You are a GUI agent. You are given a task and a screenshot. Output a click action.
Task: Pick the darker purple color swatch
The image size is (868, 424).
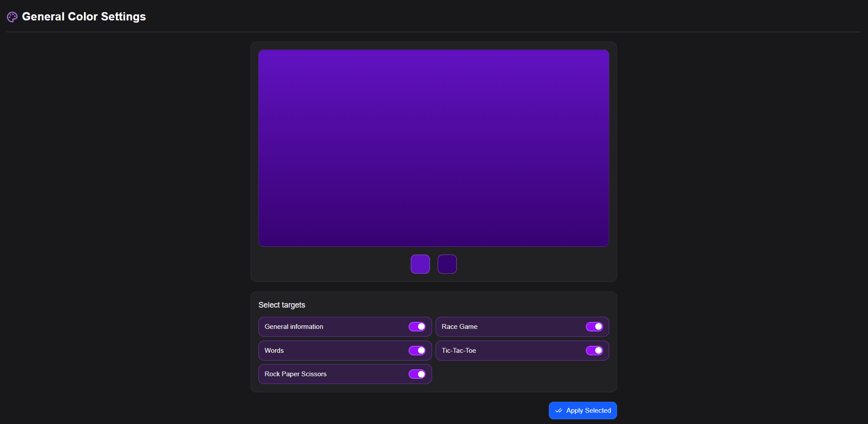(447, 264)
